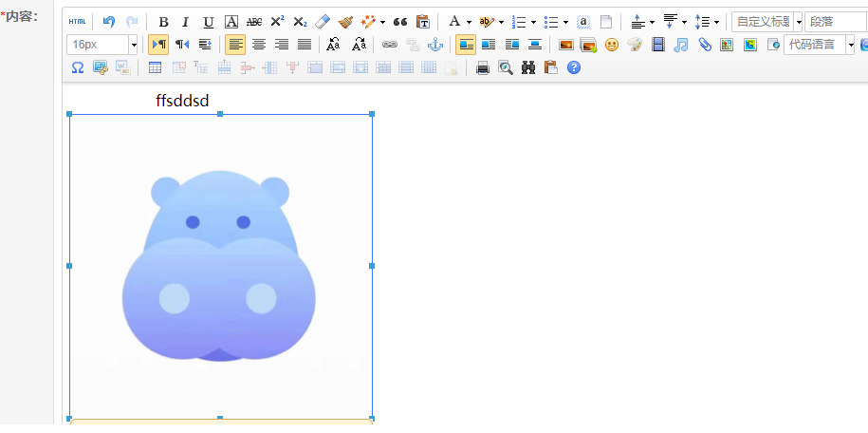Insert a hyperlink with link icon

[390, 45]
